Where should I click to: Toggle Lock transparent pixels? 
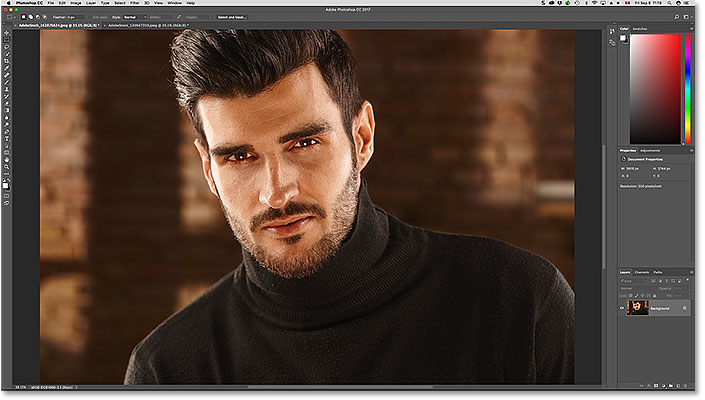(630, 296)
